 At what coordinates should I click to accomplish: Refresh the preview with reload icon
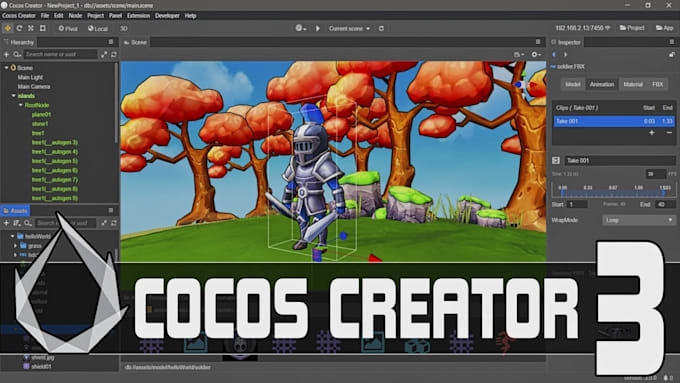point(381,29)
